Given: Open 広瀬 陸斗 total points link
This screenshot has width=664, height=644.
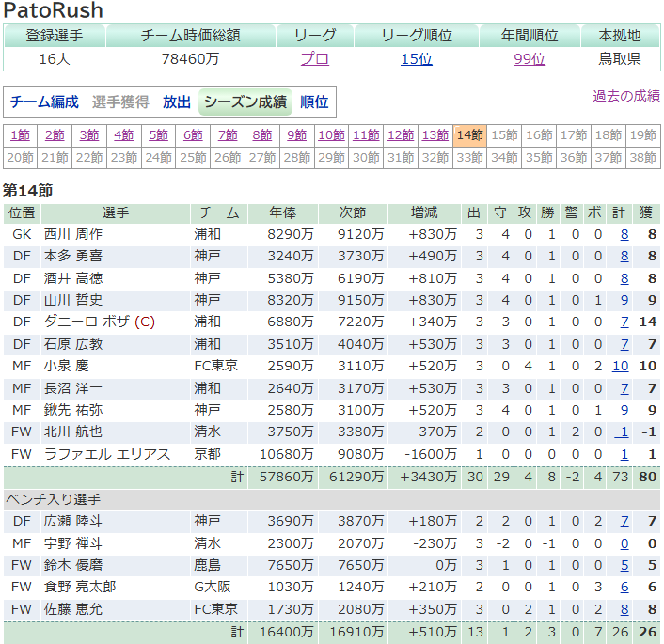Looking at the screenshot, I should tap(624, 521).
